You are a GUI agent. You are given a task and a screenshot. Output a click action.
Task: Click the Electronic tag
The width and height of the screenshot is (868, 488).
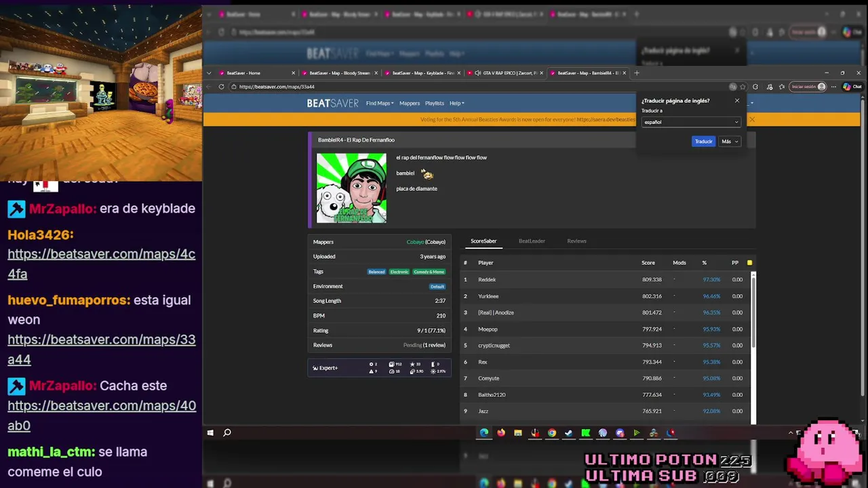click(399, 272)
